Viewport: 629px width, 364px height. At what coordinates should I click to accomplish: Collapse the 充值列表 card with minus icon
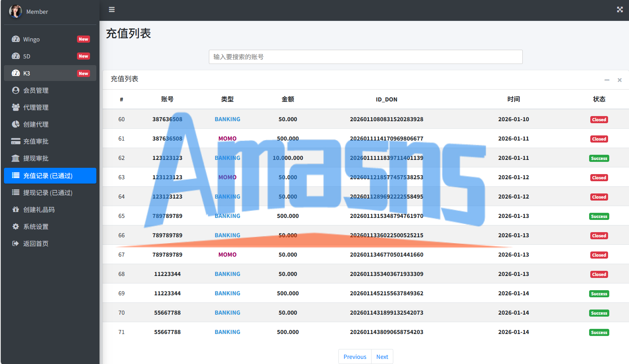click(x=607, y=80)
